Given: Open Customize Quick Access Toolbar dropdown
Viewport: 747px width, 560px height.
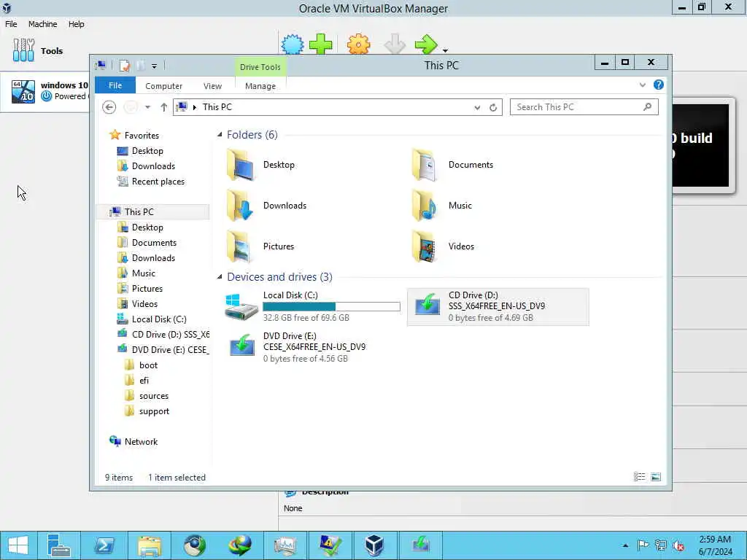Looking at the screenshot, I should [x=154, y=66].
